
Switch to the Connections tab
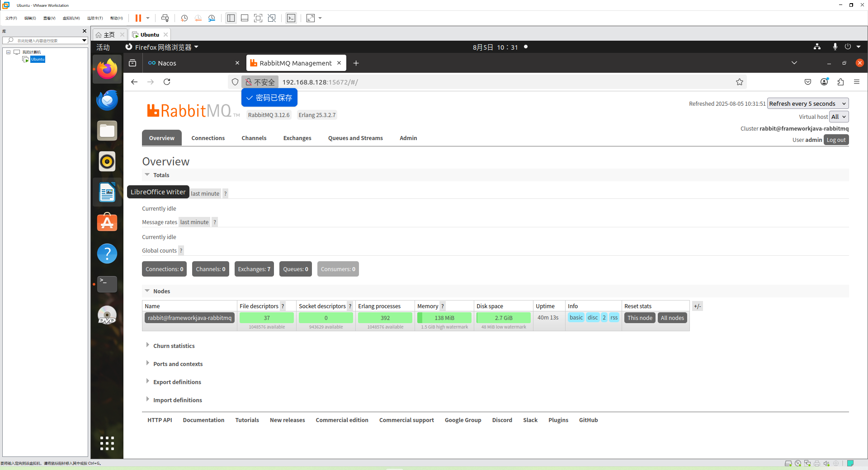coord(208,138)
